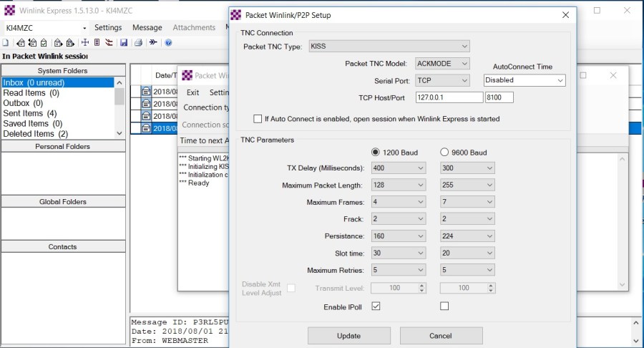Click the open session arrow icon beside printer
The height and width of the screenshot is (348, 644).
coord(153,43)
